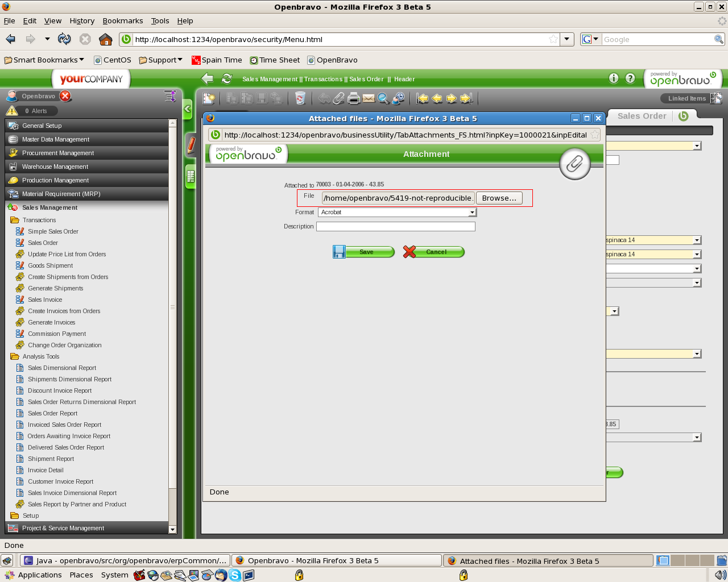Go to the first record arrow icon
The image size is (728, 582).
[x=422, y=98]
